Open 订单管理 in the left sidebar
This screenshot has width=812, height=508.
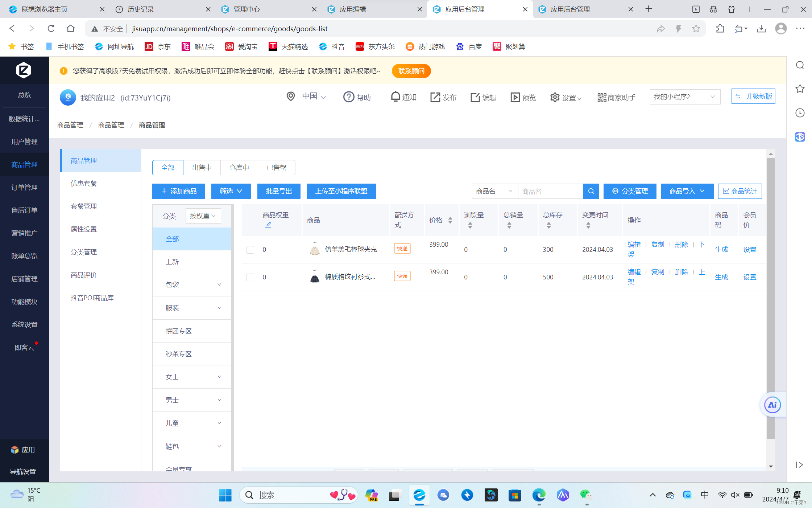coord(24,187)
